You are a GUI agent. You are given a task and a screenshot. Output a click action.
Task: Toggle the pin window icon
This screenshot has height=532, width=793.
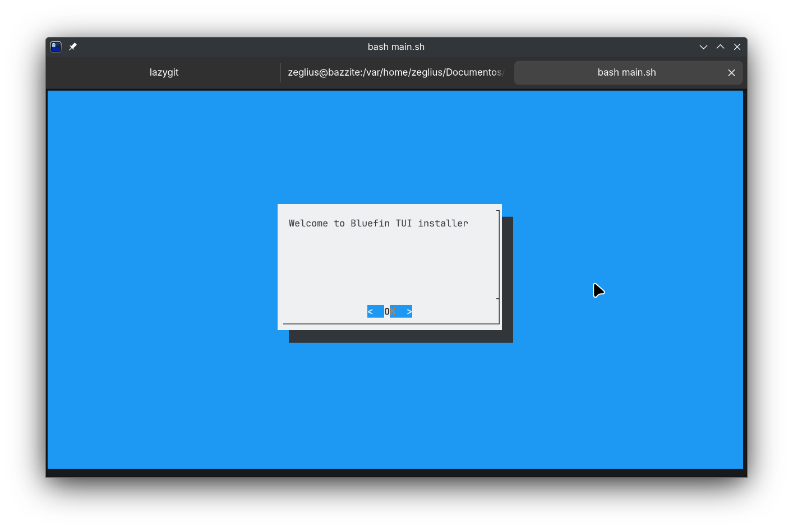pyautogui.click(x=73, y=47)
